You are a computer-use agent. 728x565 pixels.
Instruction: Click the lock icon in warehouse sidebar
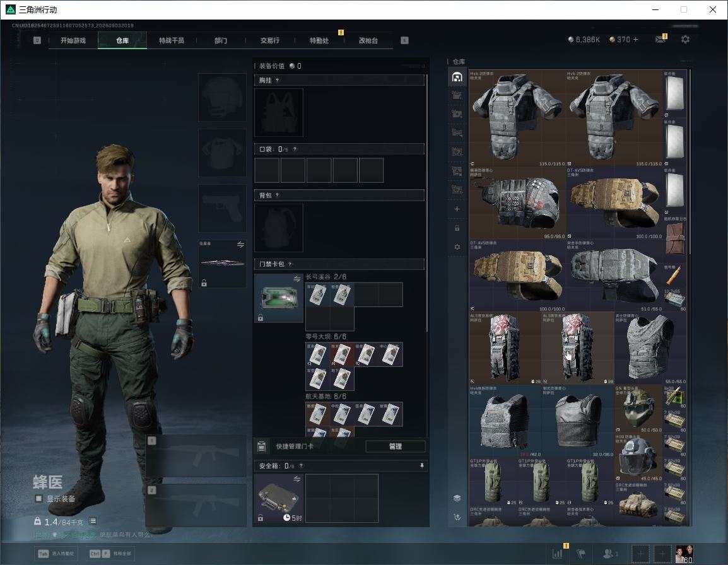457,228
